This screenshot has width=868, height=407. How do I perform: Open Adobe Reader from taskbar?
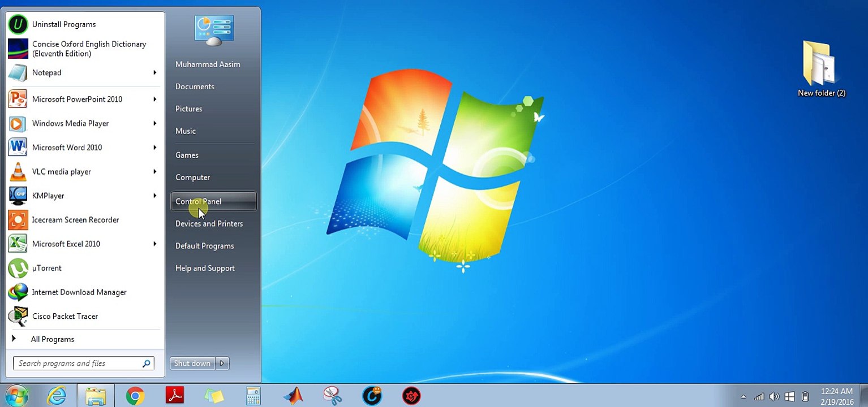[x=175, y=396]
